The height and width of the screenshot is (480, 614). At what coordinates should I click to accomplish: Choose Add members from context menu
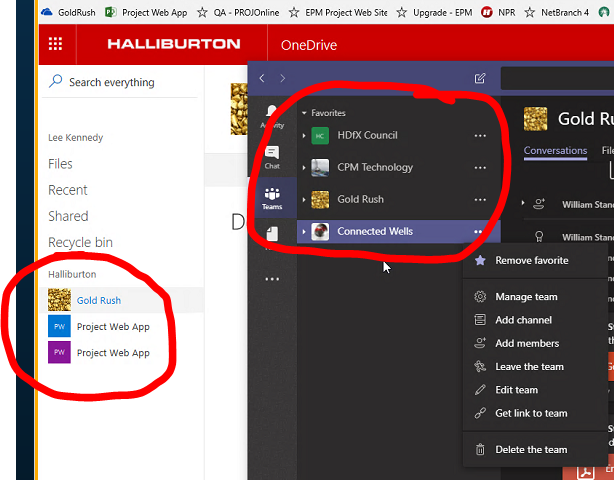535,343
